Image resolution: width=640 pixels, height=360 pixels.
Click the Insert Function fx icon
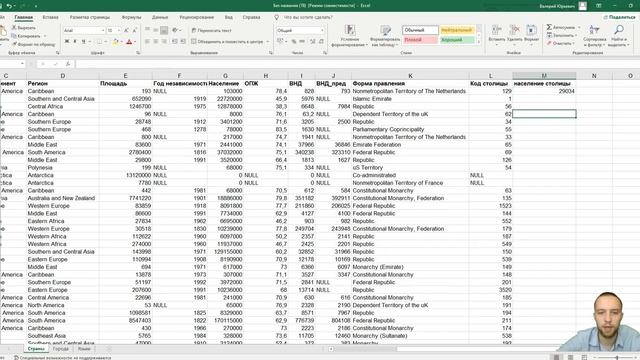(68, 64)
